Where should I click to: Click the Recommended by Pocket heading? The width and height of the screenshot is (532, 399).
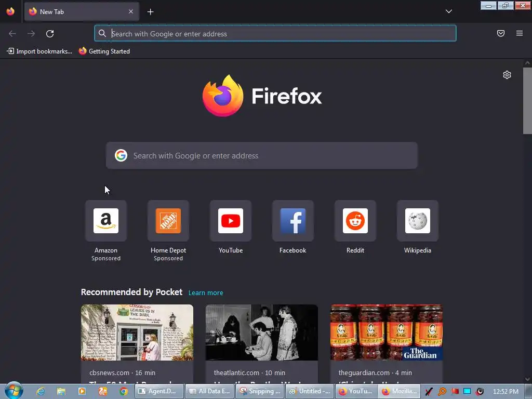(x=131, y=292)
